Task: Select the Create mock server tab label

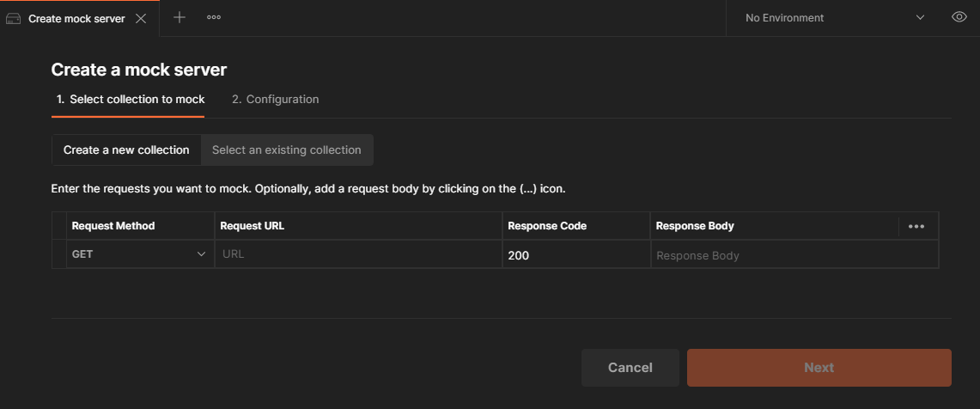Action: (x=77, y=19)
